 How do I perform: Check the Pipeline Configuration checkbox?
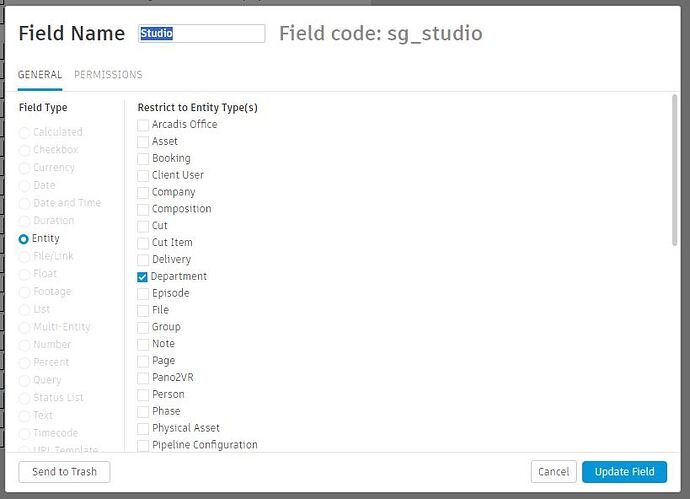click(x=143, y=445)
